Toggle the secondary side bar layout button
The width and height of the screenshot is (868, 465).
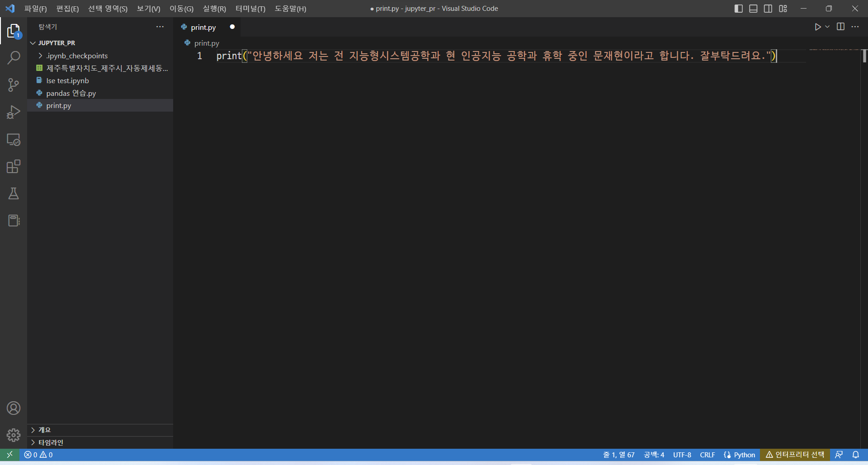click(x=768, y=9)
